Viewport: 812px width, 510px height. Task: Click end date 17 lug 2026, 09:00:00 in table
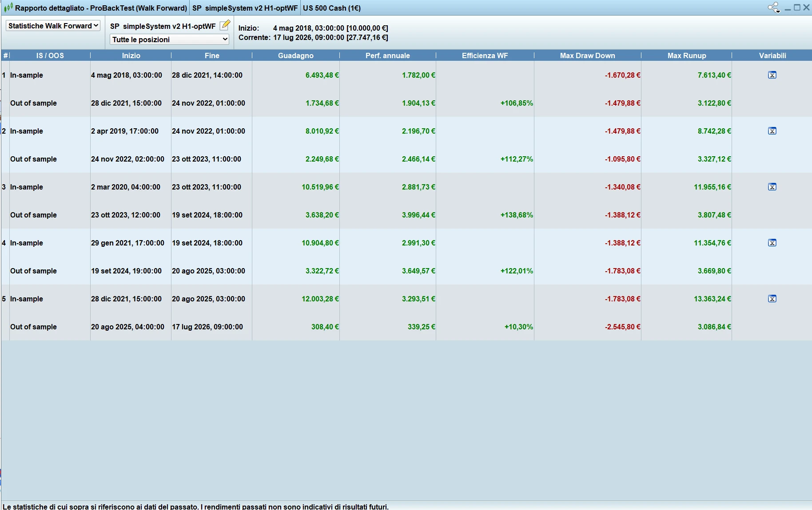[207, 327]
